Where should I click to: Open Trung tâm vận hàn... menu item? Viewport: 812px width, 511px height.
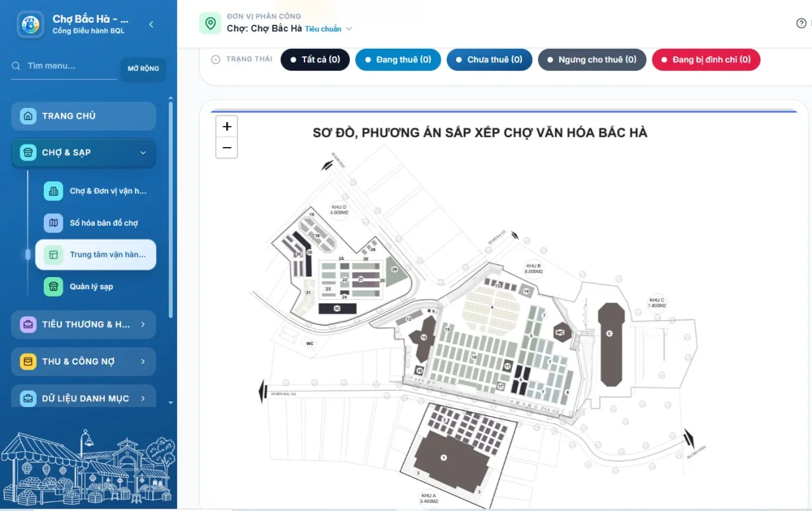[96, 255]
